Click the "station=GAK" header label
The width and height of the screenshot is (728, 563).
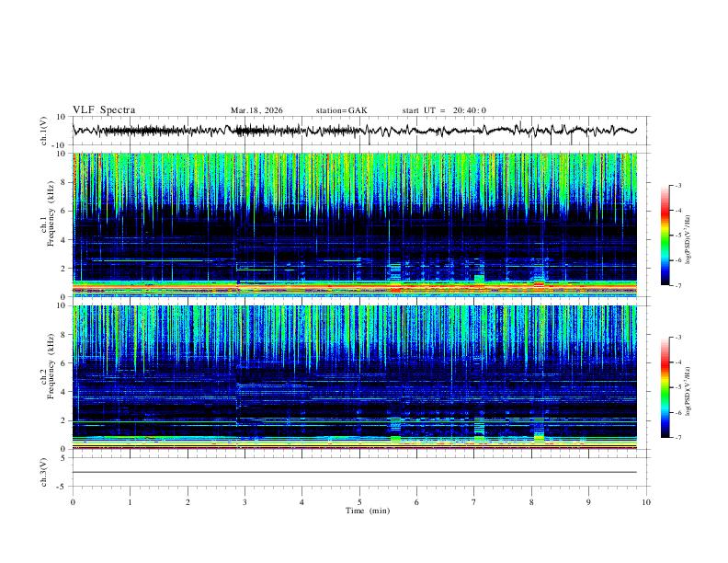click(341, 110)
